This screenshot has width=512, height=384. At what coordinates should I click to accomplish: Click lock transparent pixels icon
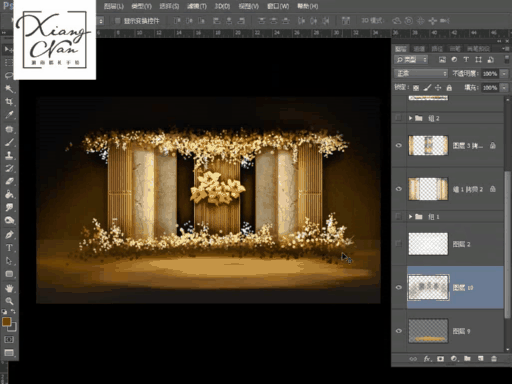pos(416,88)
